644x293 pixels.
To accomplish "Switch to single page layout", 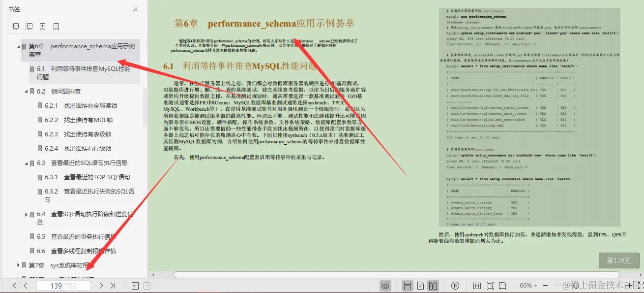I will tap(421, 286).
